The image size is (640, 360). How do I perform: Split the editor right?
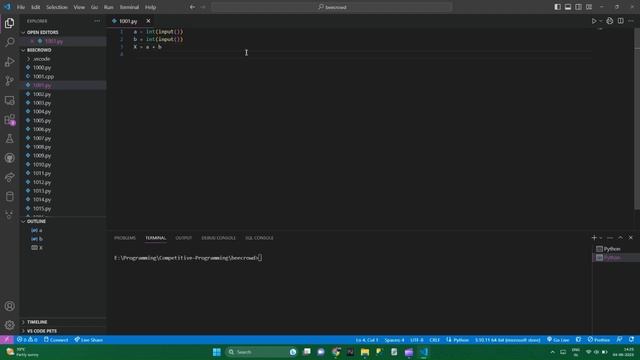(620, 21)
